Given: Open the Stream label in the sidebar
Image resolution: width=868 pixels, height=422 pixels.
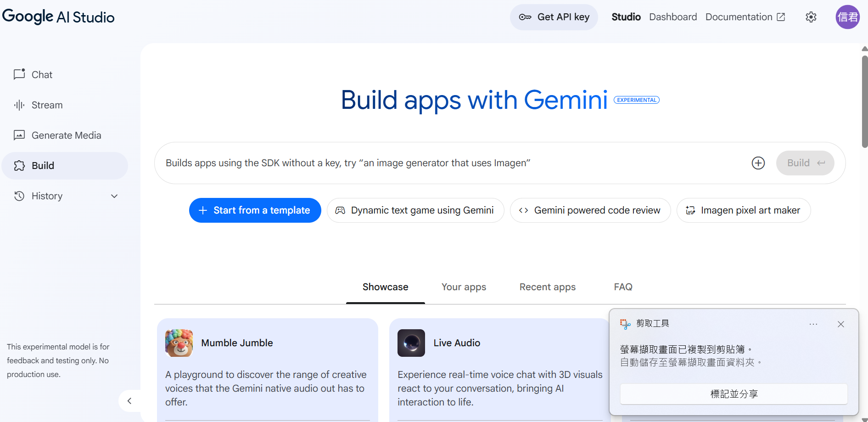Looking at the screenshot, I should point(47,105).
